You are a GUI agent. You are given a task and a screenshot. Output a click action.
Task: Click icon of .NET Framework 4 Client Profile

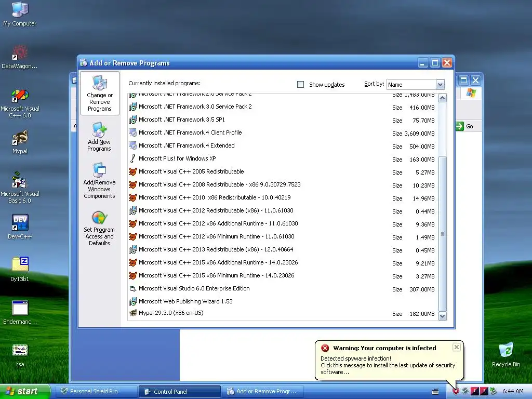click(x=133, y=132)
